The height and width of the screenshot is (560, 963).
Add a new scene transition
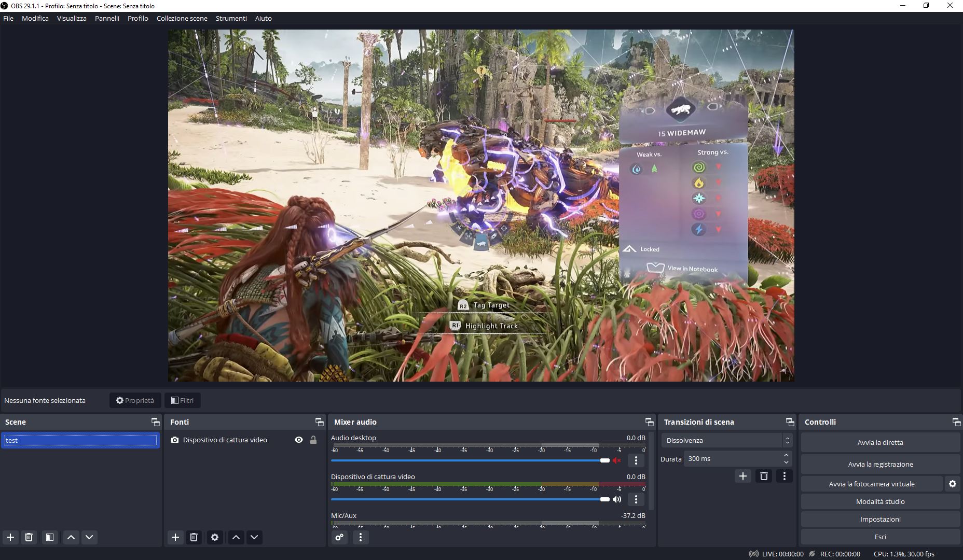(x=743, y=476)
